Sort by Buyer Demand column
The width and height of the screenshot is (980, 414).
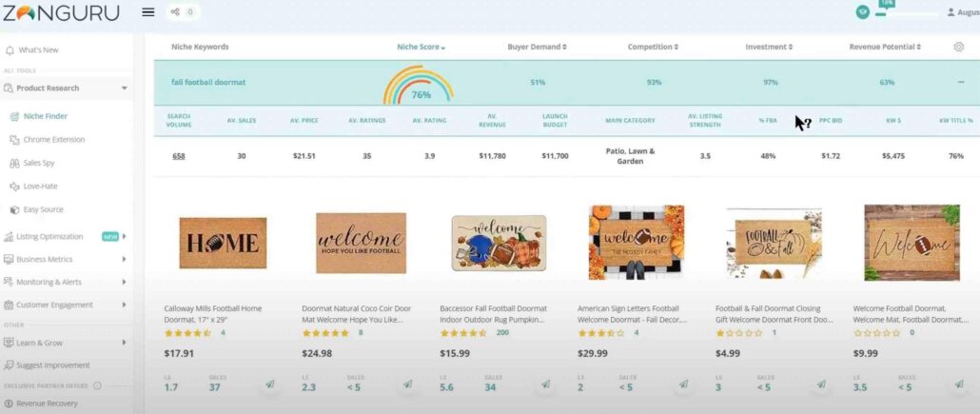click(x=537, y=47)
